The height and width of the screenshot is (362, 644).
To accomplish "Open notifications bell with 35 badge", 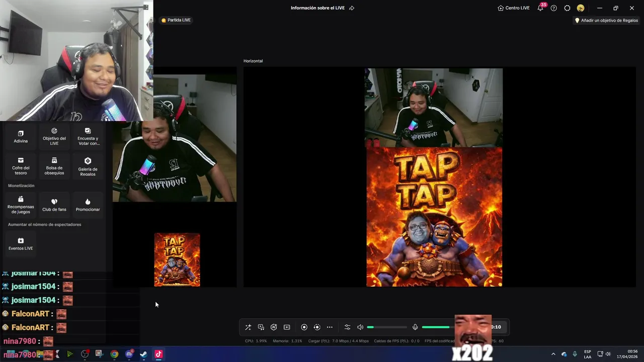I will point(540,8).
